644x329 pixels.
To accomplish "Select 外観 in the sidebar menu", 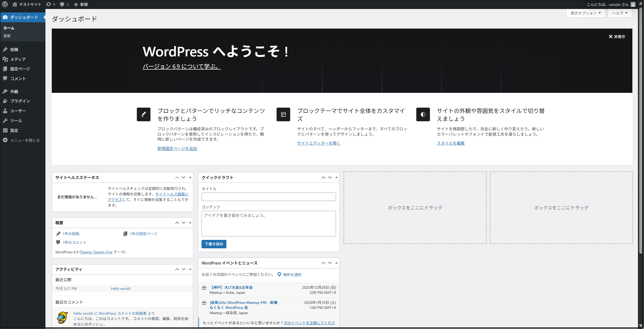I will (14, 92).
